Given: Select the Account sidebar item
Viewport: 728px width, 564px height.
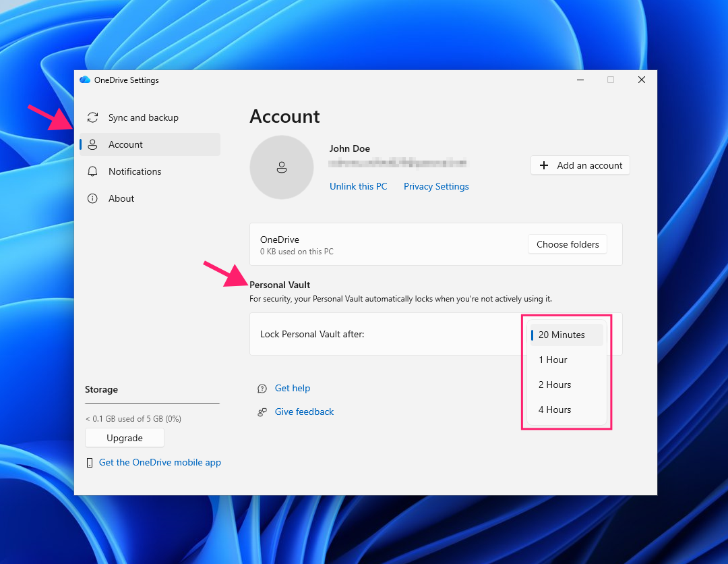Looking at the screenshot, I should [150, 144].
